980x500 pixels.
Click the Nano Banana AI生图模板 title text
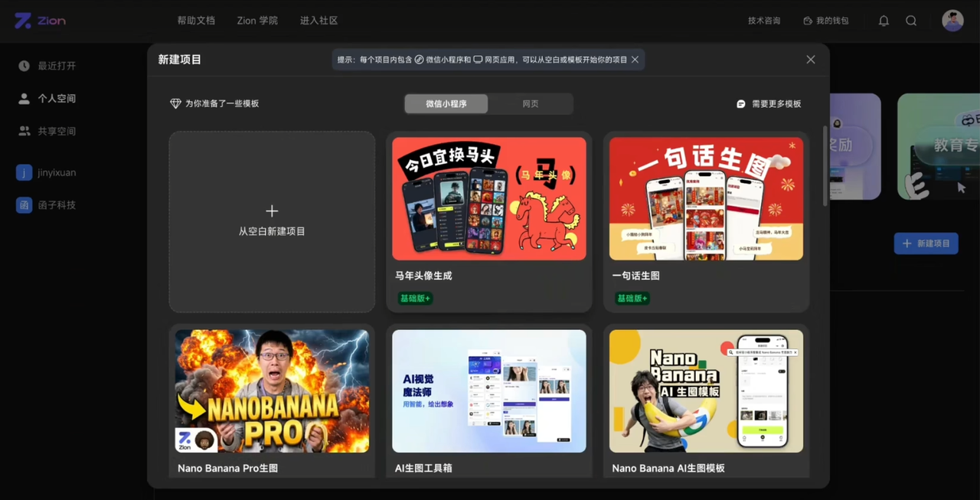[x=668, y=468]
